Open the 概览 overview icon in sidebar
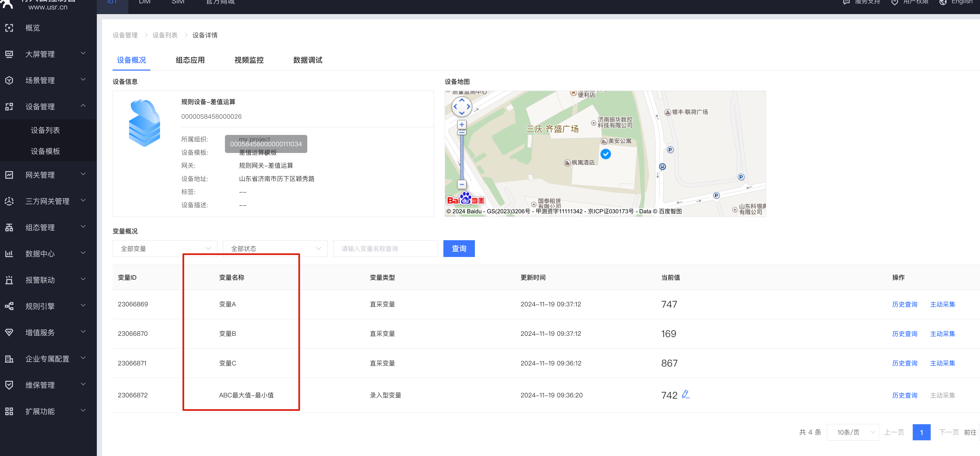 pyautogui.click(x=9, y=28)
